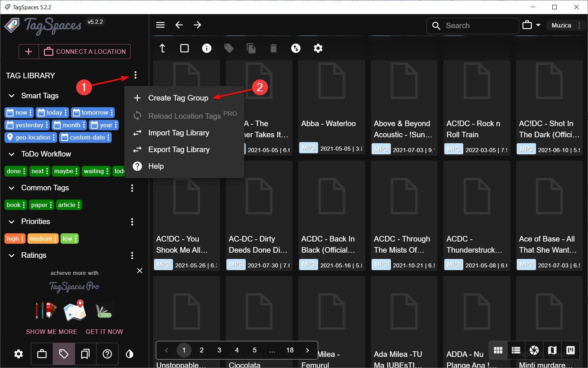Open ACDC - Thunderstruck file thumbnail

pyautogui.click(x=477, y=216)
